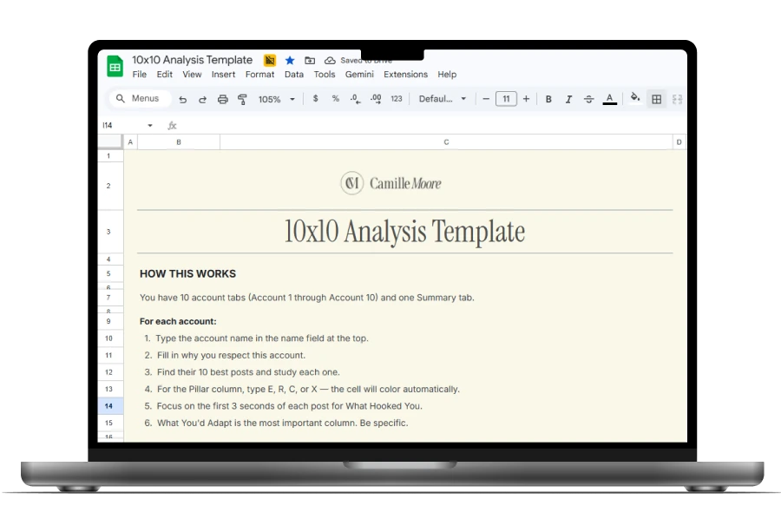This screenshot has width=781, height=532.
Task: Open the View menu
Action: pyautogui.click(x=192, y=75)
